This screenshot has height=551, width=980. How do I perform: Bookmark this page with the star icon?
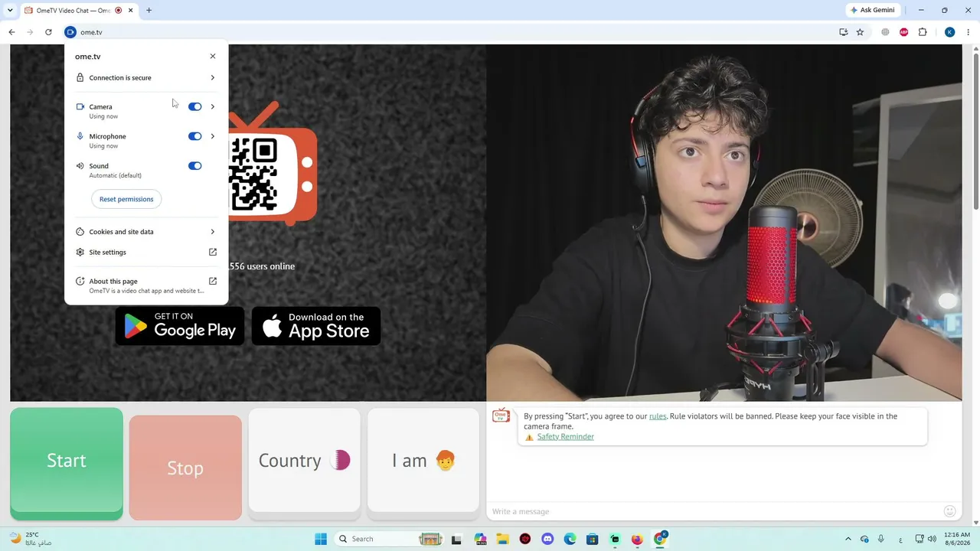pos(860,32)
